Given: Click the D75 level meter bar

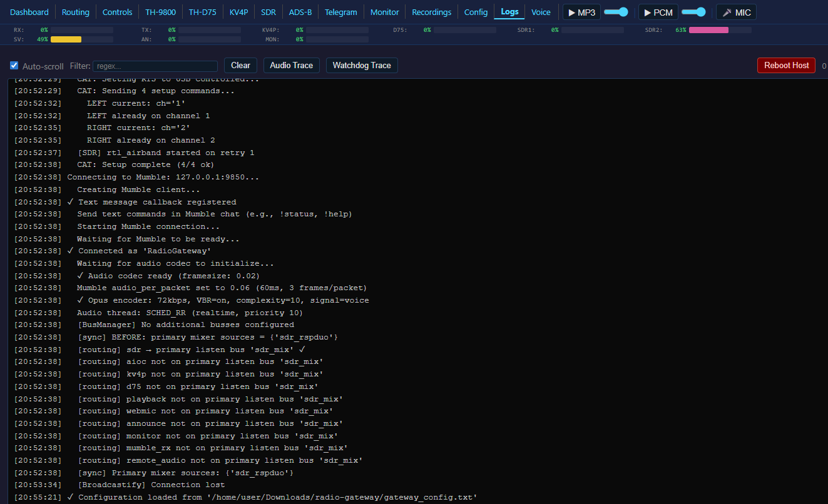Looking at the screenshot, I should (465, 30).
